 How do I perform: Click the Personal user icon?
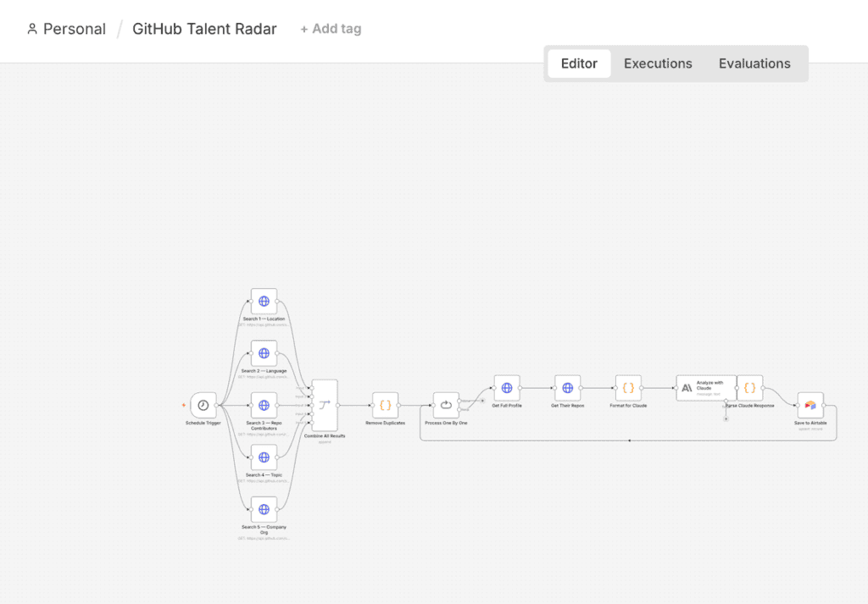point(32,29)
